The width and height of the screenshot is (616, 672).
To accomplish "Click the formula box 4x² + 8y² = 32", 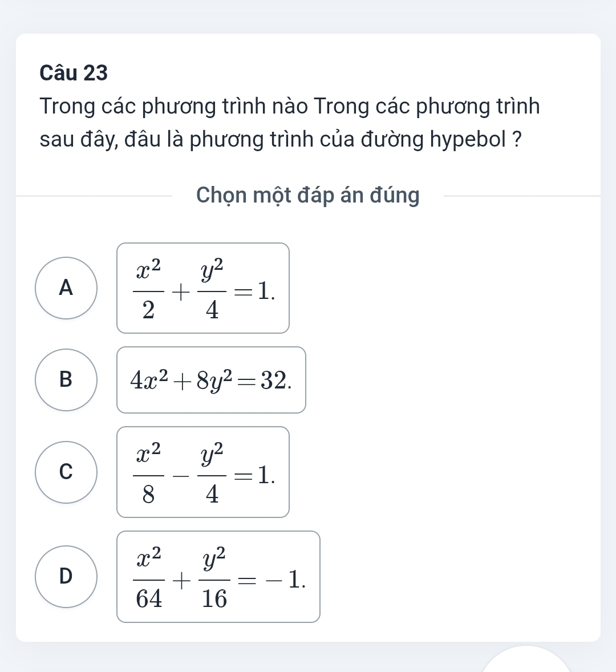I will [211, 379].
